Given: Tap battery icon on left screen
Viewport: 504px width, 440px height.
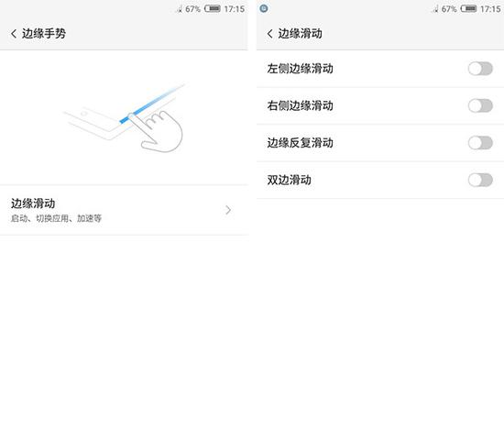Looking at the screenshot, I should pyautogui.click(x=213, y=8).
